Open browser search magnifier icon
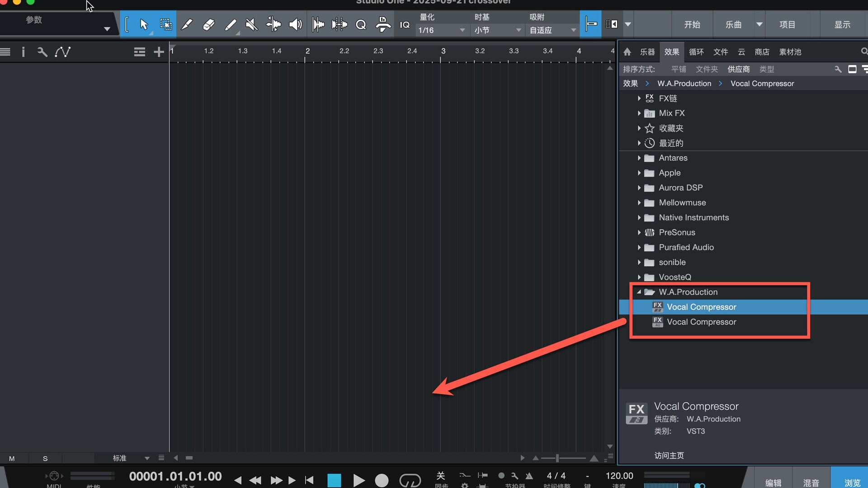868x488 pixels. (x=864, y=52)
